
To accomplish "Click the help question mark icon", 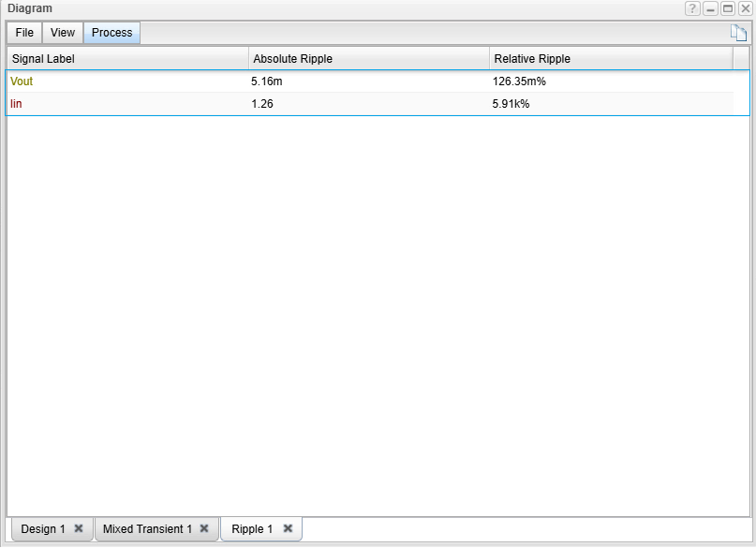I will 692,8.
